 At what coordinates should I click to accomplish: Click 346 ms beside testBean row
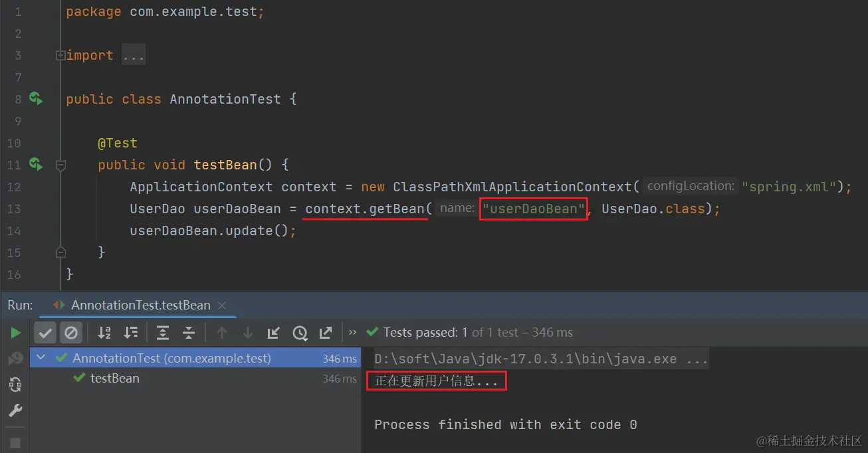[x=340, y=379]
